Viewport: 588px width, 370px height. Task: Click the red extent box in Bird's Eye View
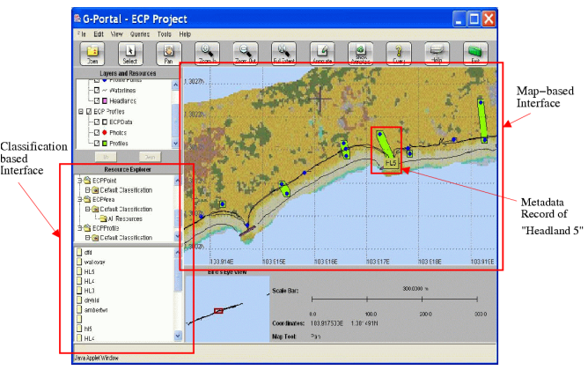point(219,310)
